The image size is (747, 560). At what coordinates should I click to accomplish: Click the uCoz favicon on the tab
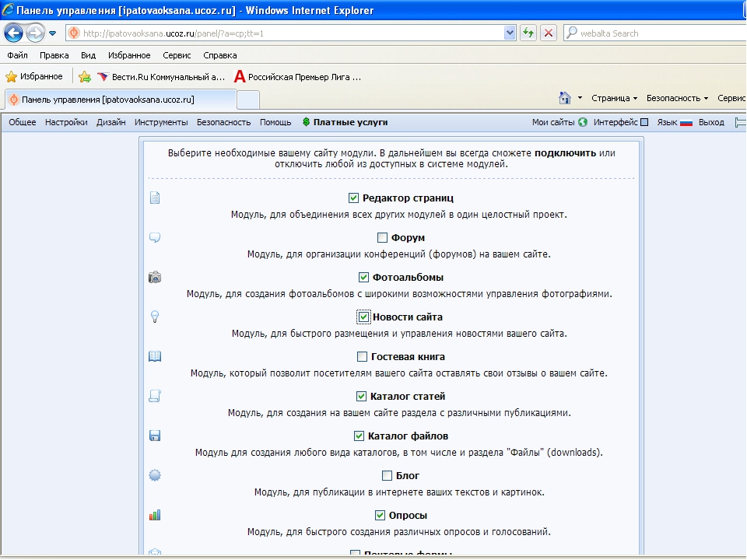14,100
